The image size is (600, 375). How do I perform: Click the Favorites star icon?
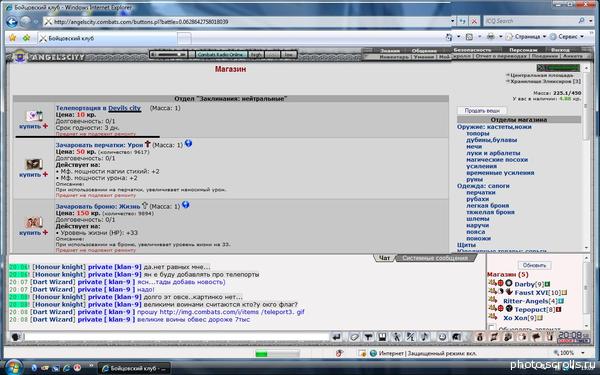pyautogui.click(x=13, y=38)
